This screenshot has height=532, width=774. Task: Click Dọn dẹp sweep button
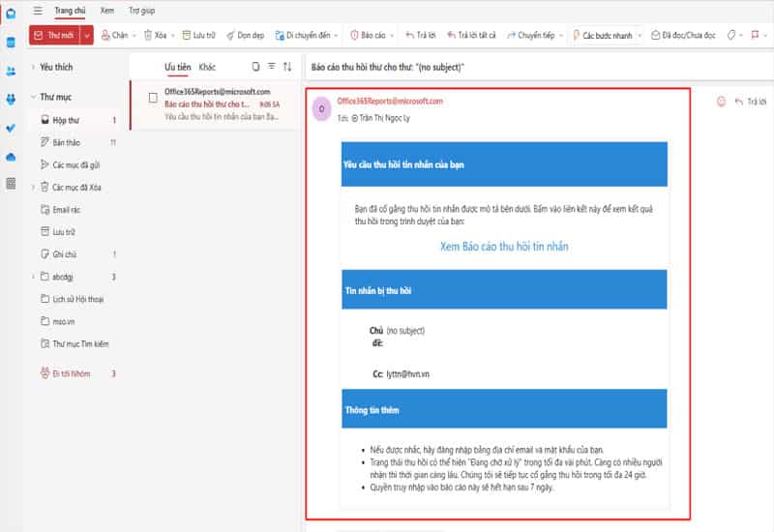(245, 35)
